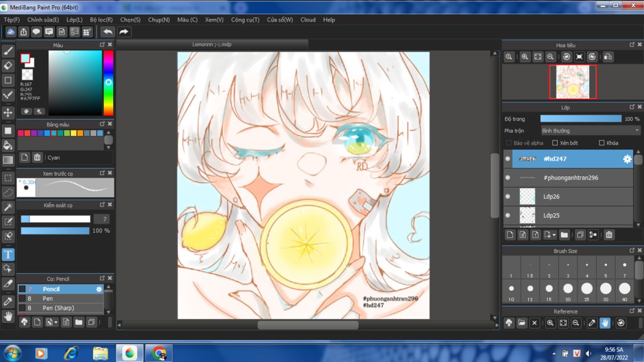Toggle the transparent color swatch
The height and width of the screenshot is (362, 644).
27,74
